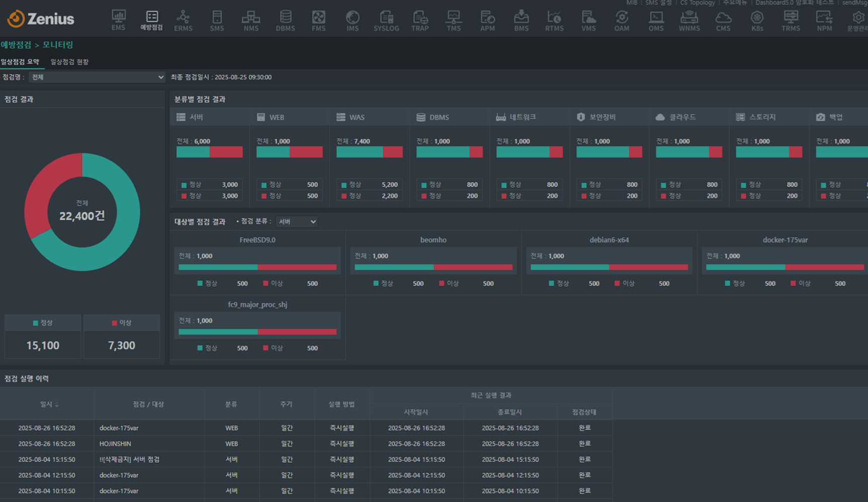The image size is (868, 502).
Task: Click the TRAP toolbar icon
Action: point(420,20)
